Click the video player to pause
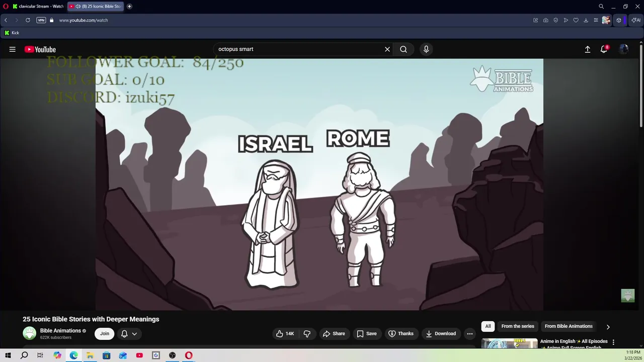 click(x=319, y=184)
